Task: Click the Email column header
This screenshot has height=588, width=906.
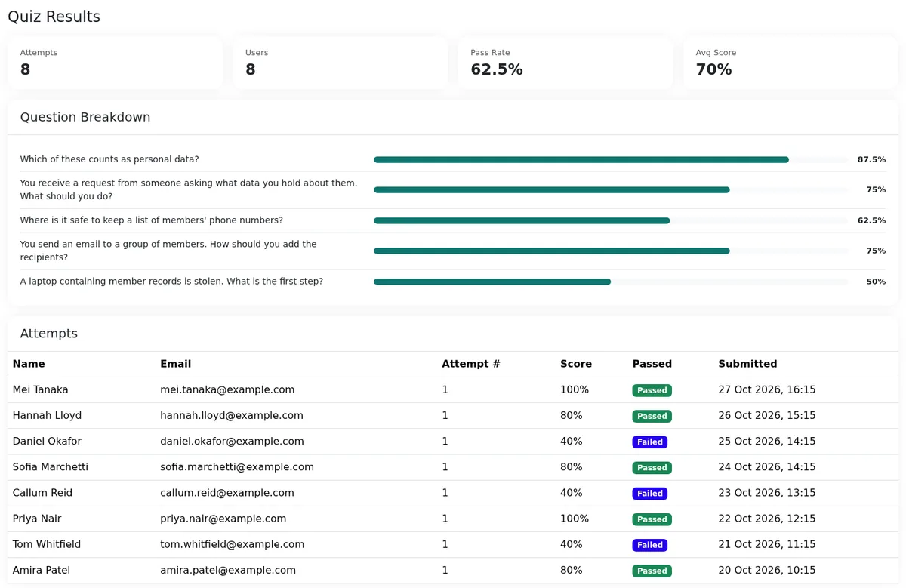Action: click(x=175, y=364)
